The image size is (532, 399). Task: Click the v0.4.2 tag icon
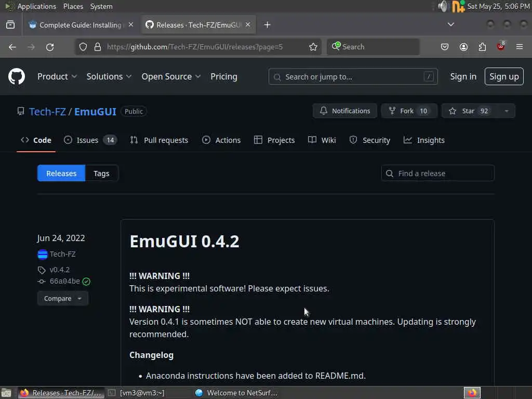pos(42,270)
